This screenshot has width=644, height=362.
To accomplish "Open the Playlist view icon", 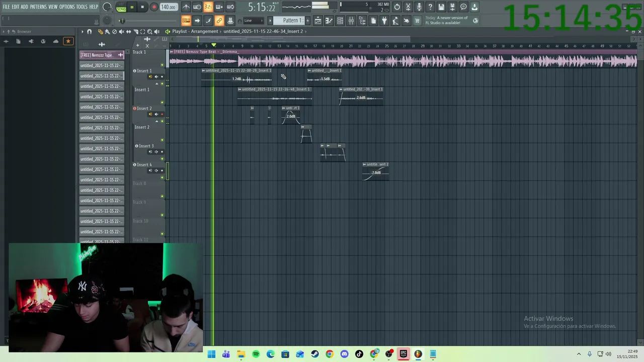I will (317, 21).
